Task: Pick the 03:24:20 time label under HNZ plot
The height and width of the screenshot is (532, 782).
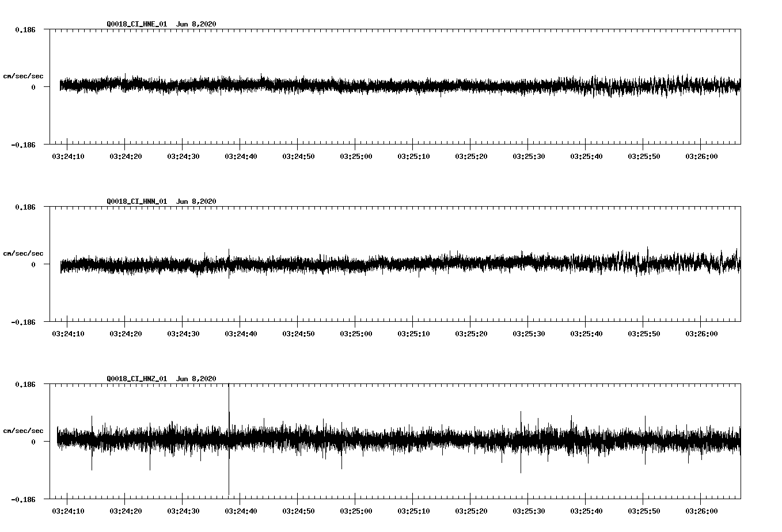Action: 126,511
